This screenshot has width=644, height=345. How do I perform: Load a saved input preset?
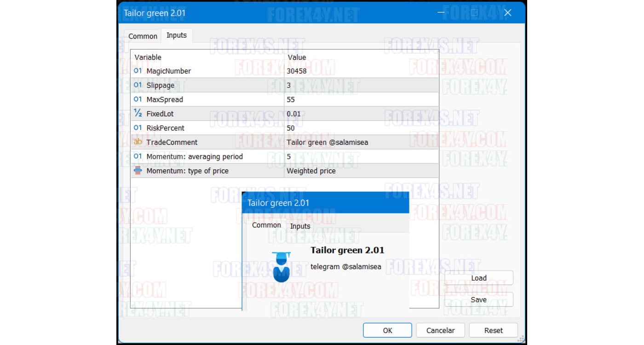tap(478, 278)
